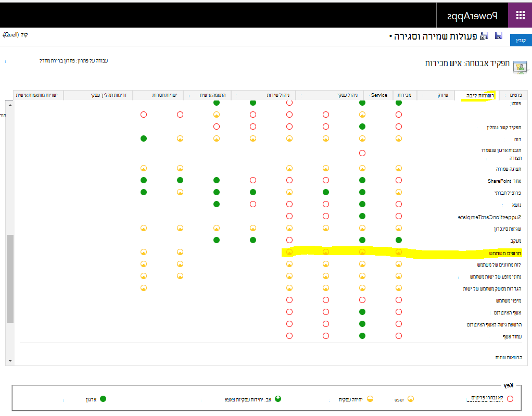The image size is (532, 416).
Task: Click the תפקיד קשר גומלין row label
Action: (504, 127)
